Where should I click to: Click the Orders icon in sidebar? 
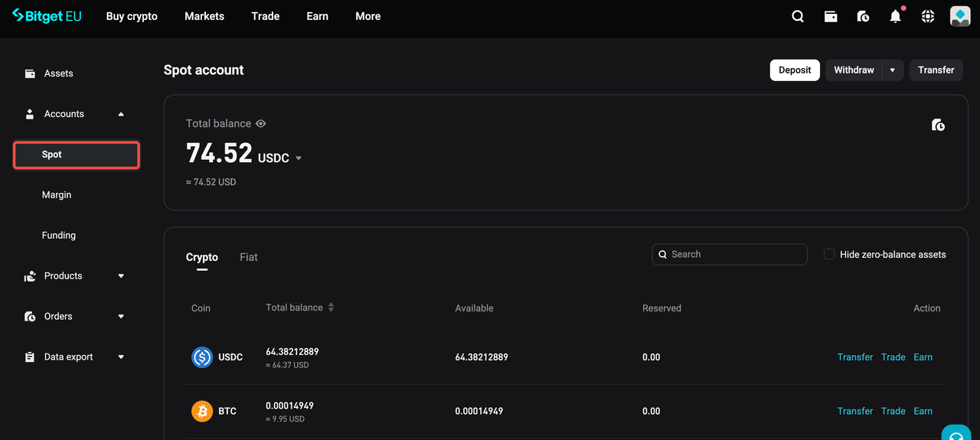[x=30, y=317]
